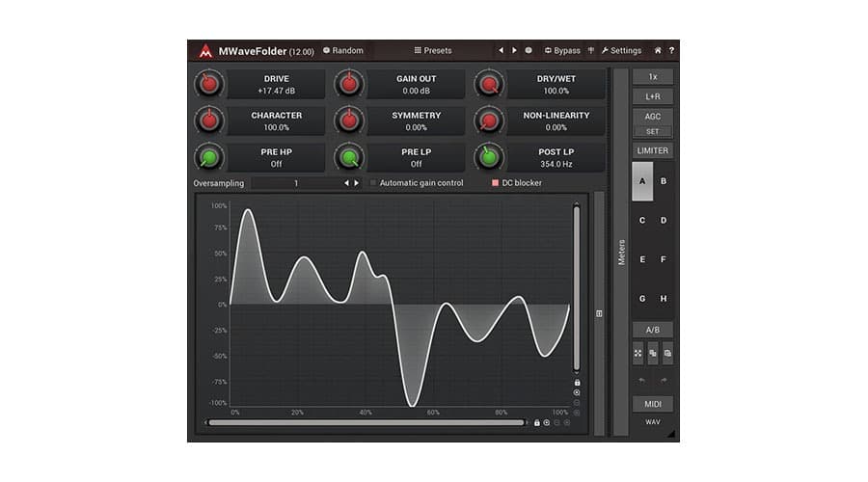Click the small icon on the meter strip
Screen dimensions: 868x482
[x=599, y=313]
